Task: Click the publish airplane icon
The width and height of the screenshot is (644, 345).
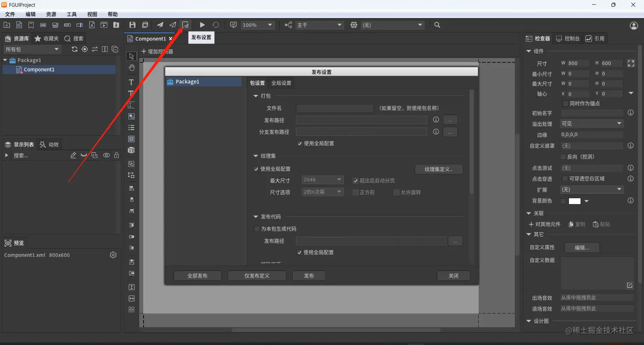Action: click(x=160, y=25)
